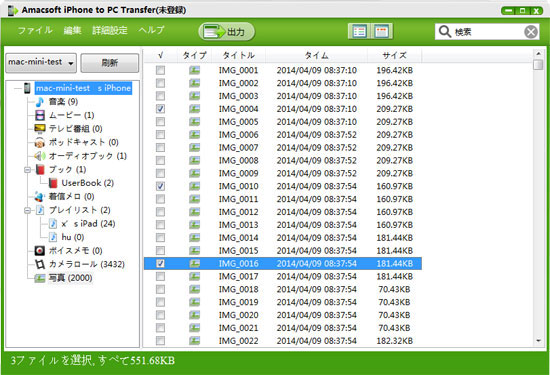Click the 182.32KB size of IMG_0022
The height and width of the screenshot is (375, 550).
click(395, 341)
